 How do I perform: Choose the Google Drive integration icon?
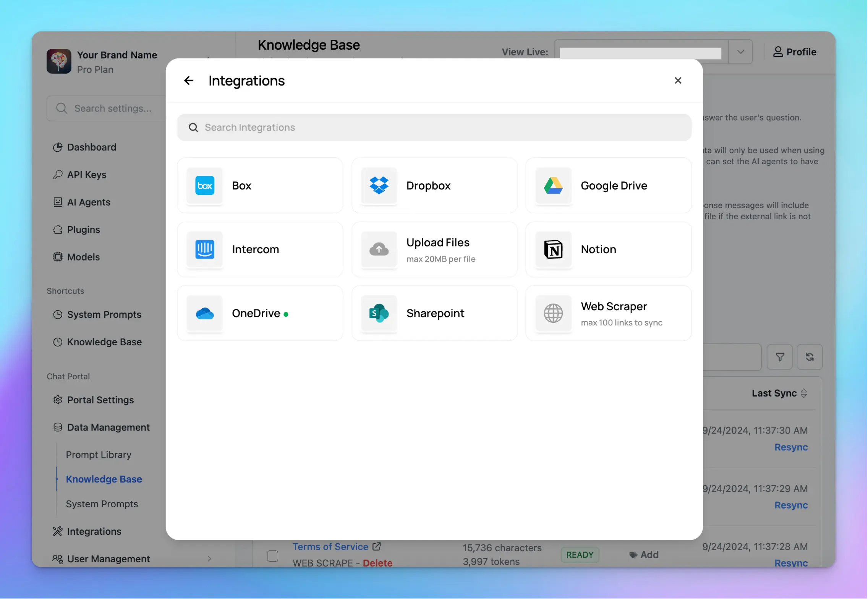[553, 186]
